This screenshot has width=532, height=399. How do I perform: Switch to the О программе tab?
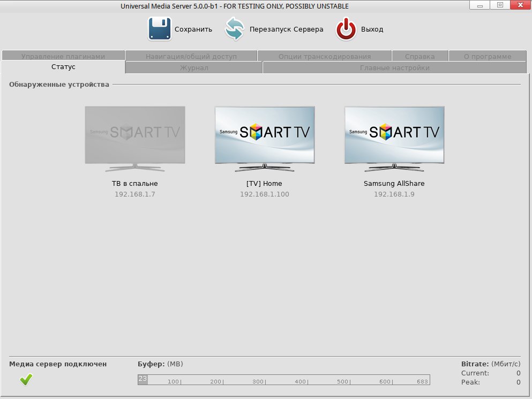(x=488, y=56)
